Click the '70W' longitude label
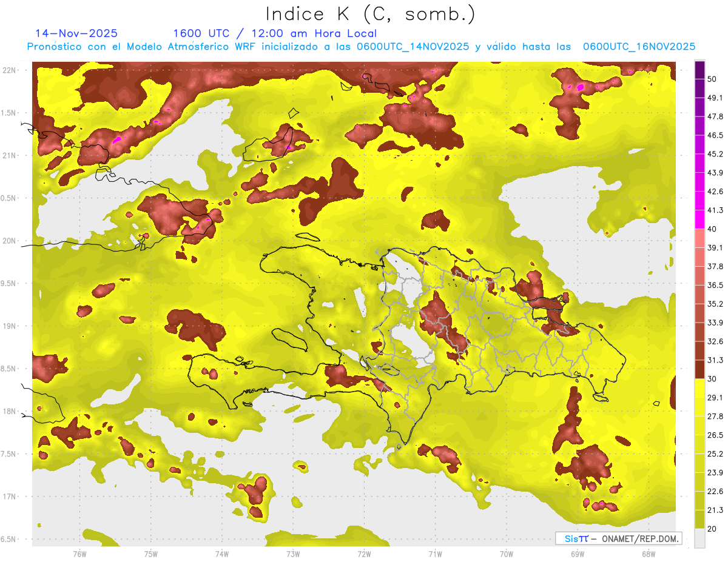Image resolution: width=728 pixels, height=562 pixels. tap(507, 554)
